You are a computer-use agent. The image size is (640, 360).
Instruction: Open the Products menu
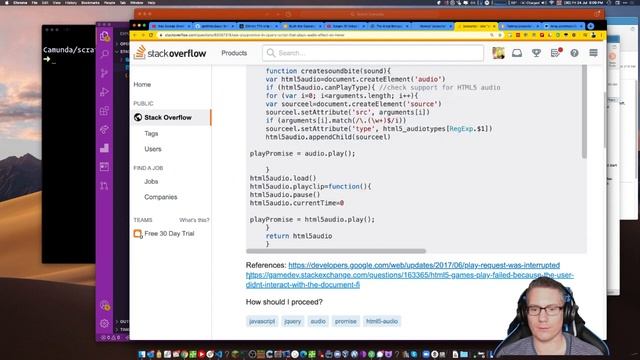click(234, 53)
